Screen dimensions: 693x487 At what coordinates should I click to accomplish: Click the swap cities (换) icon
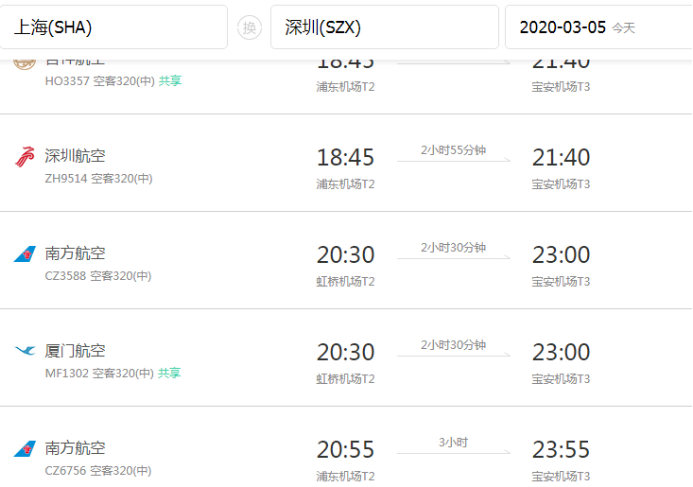point(249,28)
